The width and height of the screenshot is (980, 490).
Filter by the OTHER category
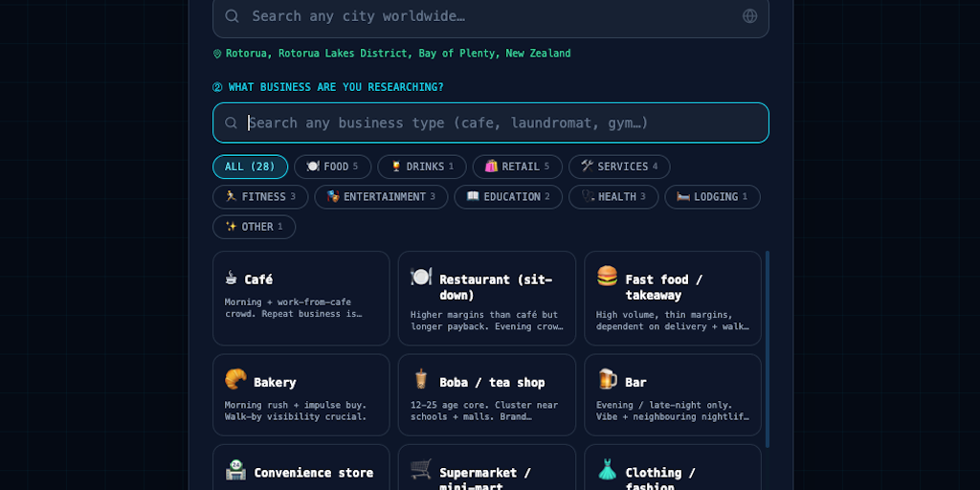coord(255,227)
